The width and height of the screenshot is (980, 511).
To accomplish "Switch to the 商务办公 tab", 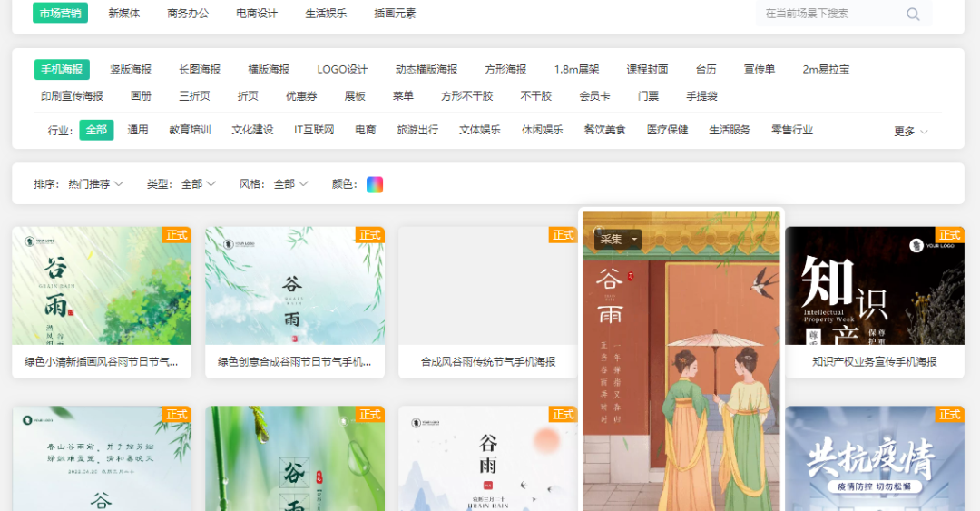I will [x=188, y=13].
